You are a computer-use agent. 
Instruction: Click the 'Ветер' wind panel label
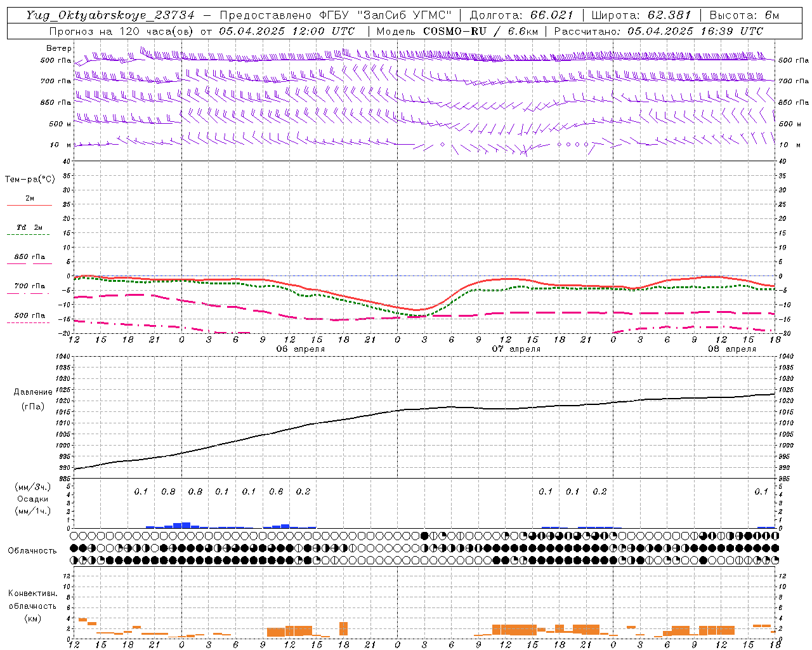point(58,48)
